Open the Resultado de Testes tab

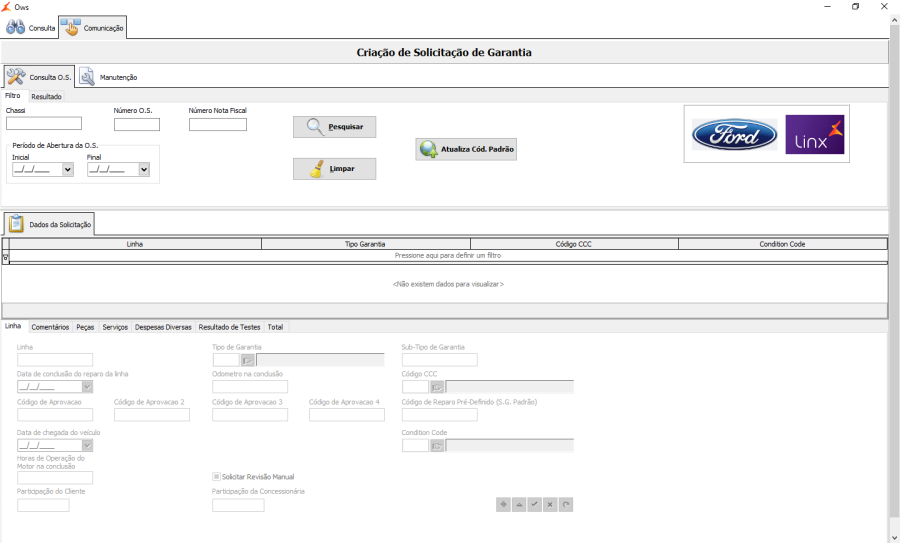[229, 327]
